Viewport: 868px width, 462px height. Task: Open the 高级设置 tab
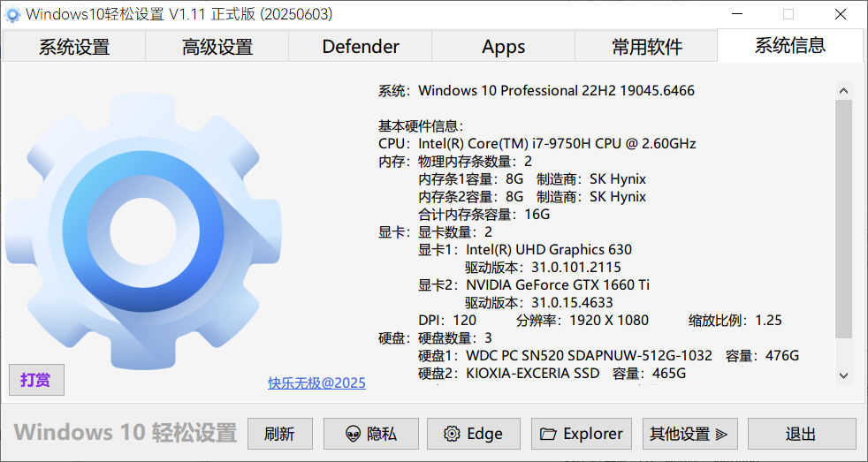pos(217,47)
